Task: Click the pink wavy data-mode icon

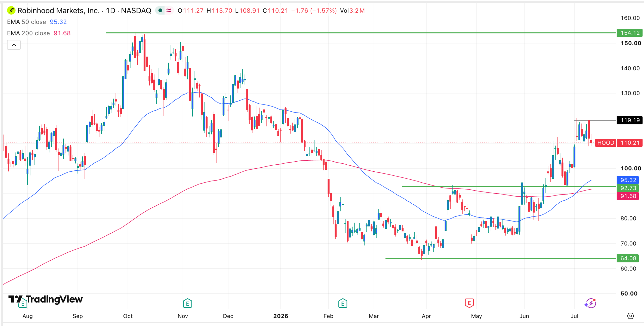Action: pyautogui.click(x=169, y=11)
